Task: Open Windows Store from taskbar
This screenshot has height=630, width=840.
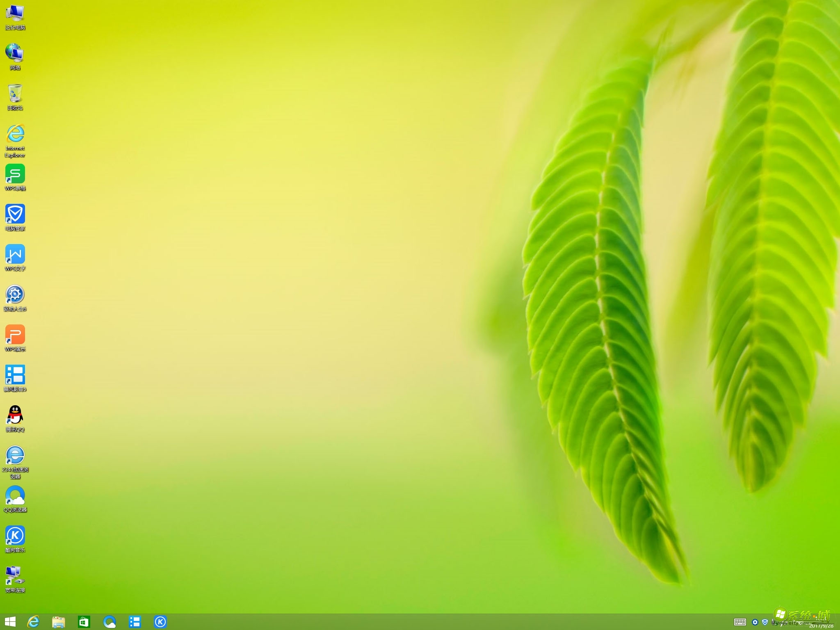Action: (x=84, y=622)
